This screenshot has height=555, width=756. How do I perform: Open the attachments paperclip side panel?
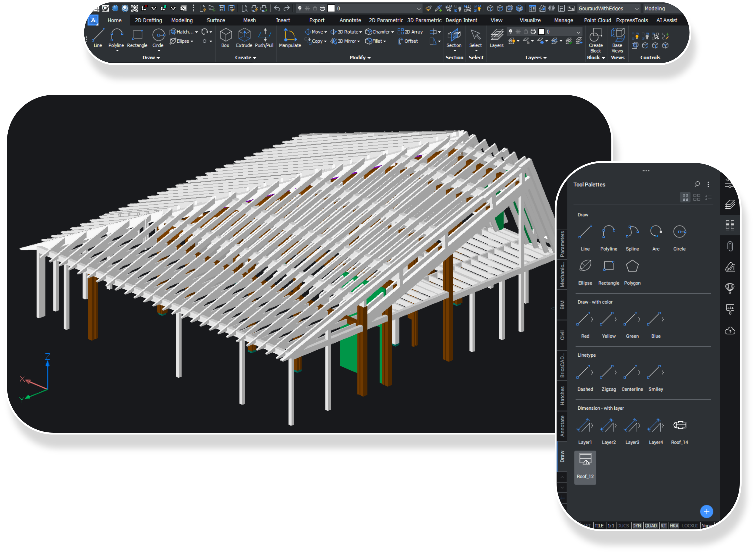730,246
